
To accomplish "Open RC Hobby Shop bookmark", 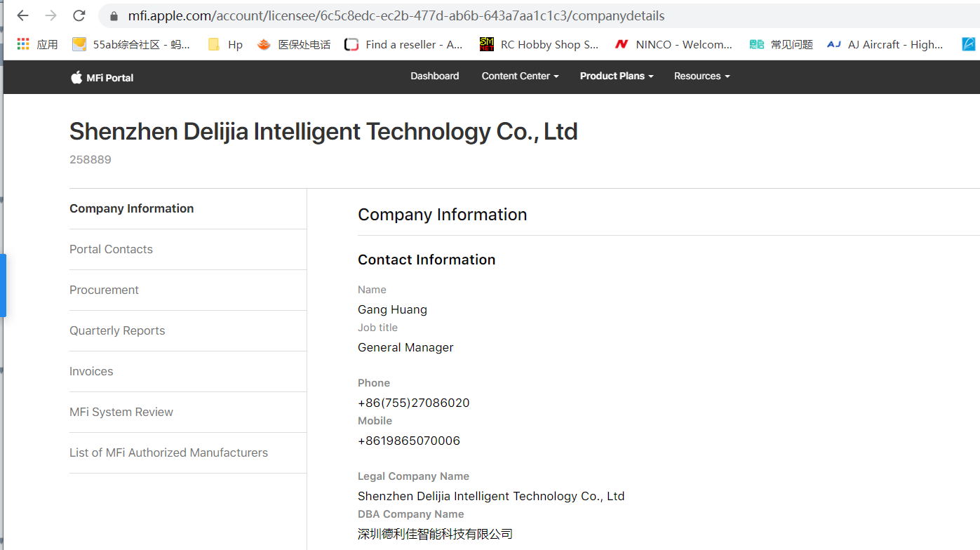I will tap(539, 44).
